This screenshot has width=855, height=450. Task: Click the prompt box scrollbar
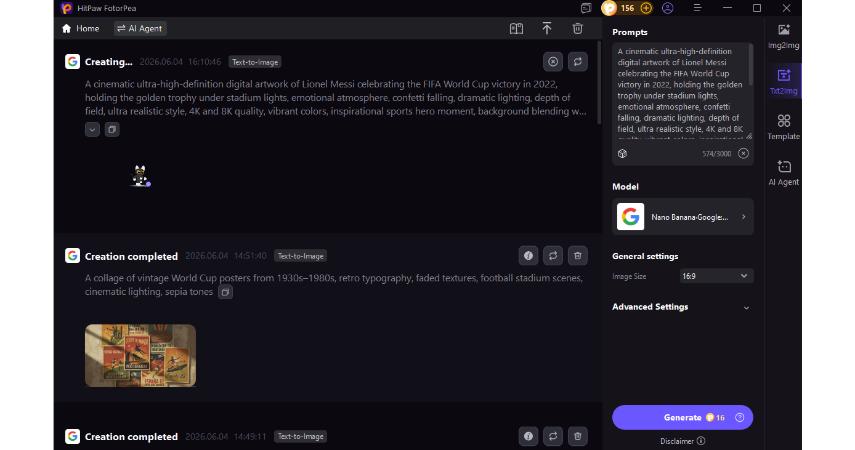pos(751,64)
